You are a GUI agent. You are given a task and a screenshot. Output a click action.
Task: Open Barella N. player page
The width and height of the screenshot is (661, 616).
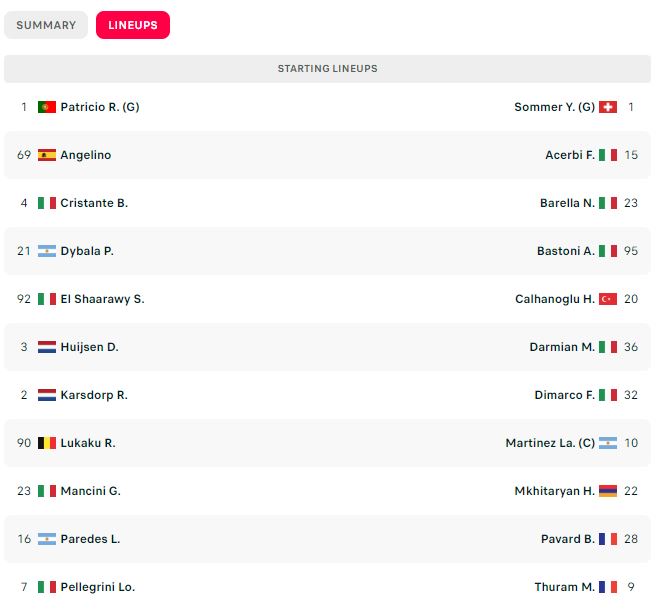pos(567,203)
